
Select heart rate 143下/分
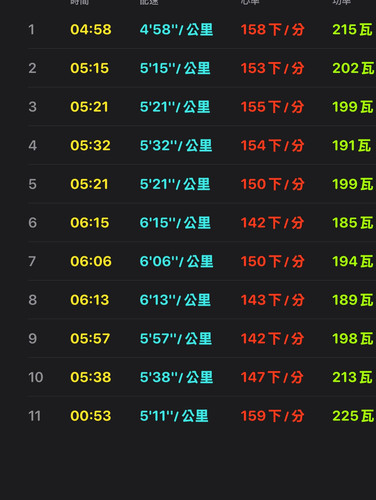click(x=272, y=300)
